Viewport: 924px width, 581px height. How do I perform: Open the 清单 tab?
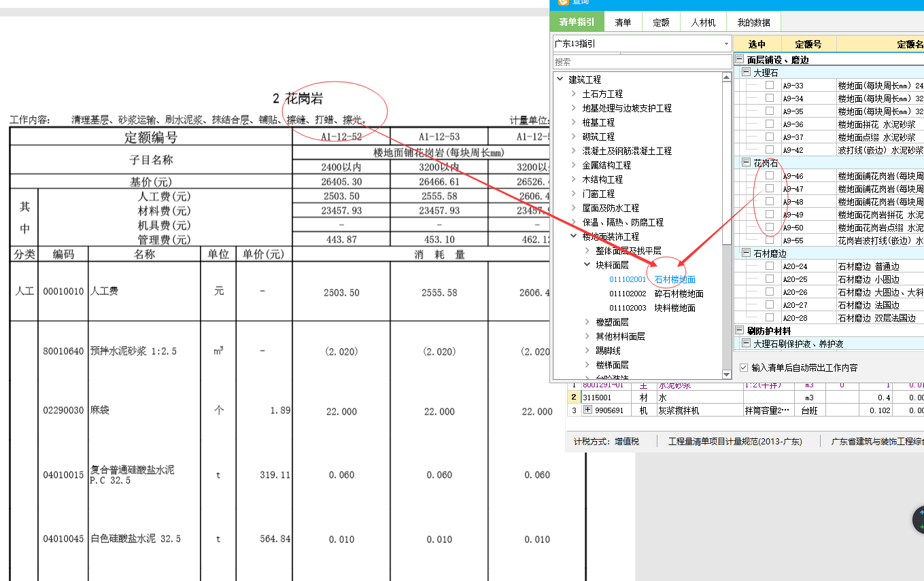click(x=623, y=22)
